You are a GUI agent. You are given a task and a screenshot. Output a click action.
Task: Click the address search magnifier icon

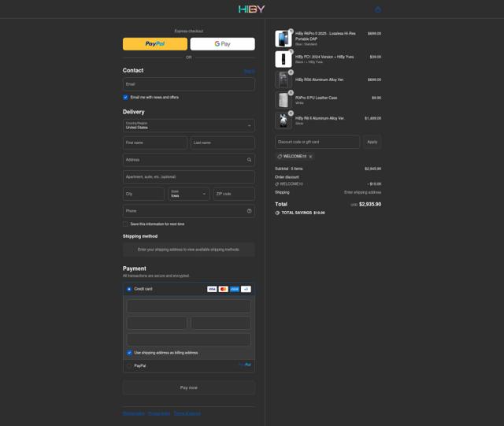(249, 160)
